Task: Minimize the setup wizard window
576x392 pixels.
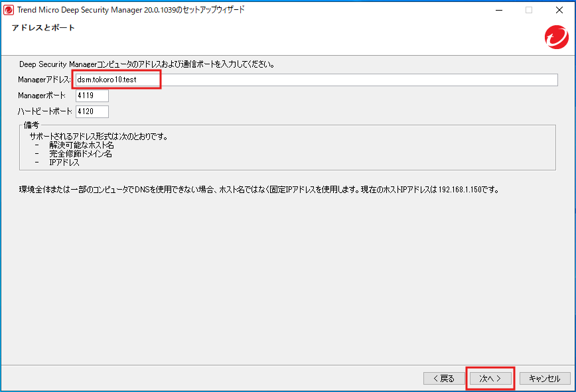Action: [499, 10]
